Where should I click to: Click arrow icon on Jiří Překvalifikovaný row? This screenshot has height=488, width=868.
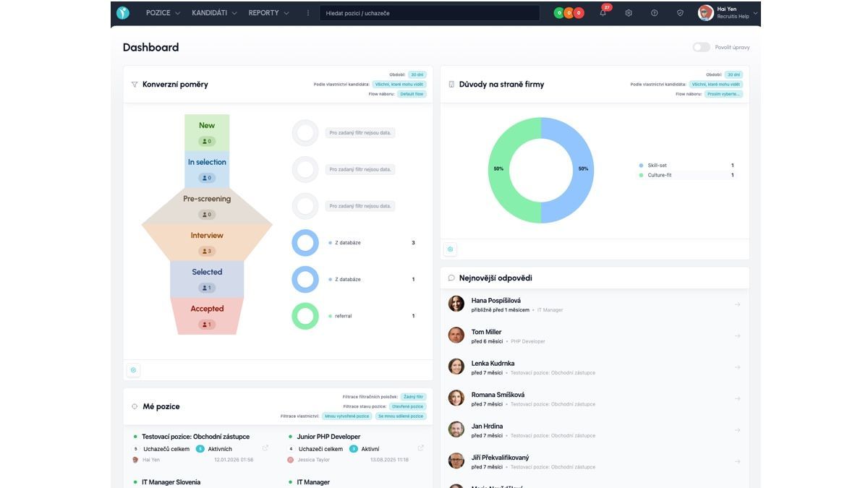[x=737, y=462]
